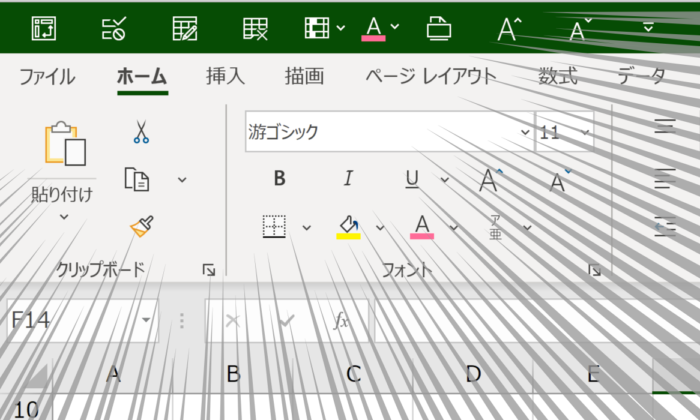The width and height of the screenshot is (700, 420).
Task: Click the Cut scissors icon
Action: (141, 132)
